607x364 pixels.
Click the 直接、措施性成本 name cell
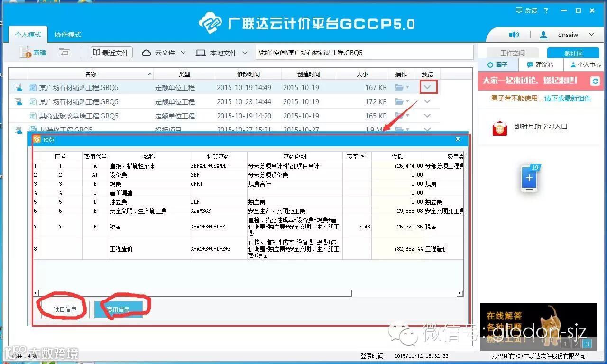click(x=149, y=166)
